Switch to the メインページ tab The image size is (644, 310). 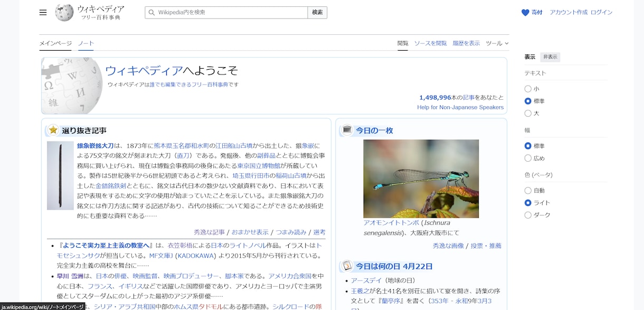55,43
